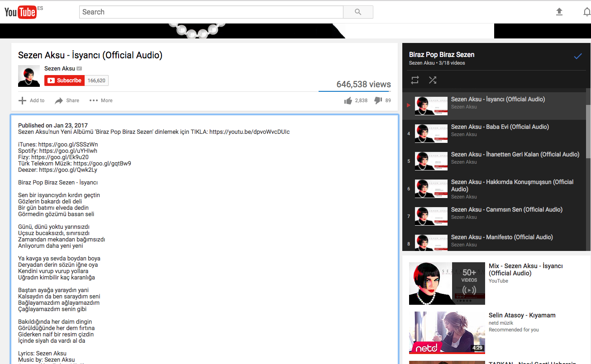Image resolution: width=591 pixels, height=364 pixels.
Task: Click the thumbs down dislike icon
Action: [378, 100]
